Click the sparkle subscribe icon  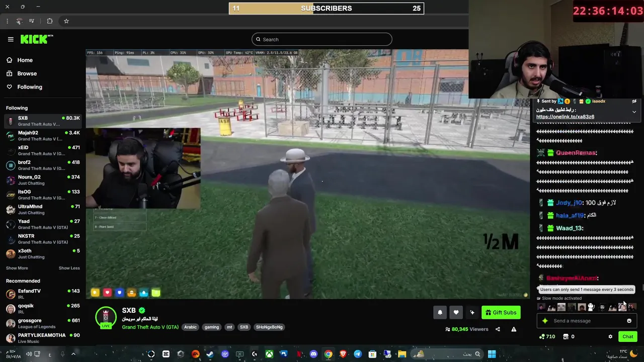pos(472,312)
